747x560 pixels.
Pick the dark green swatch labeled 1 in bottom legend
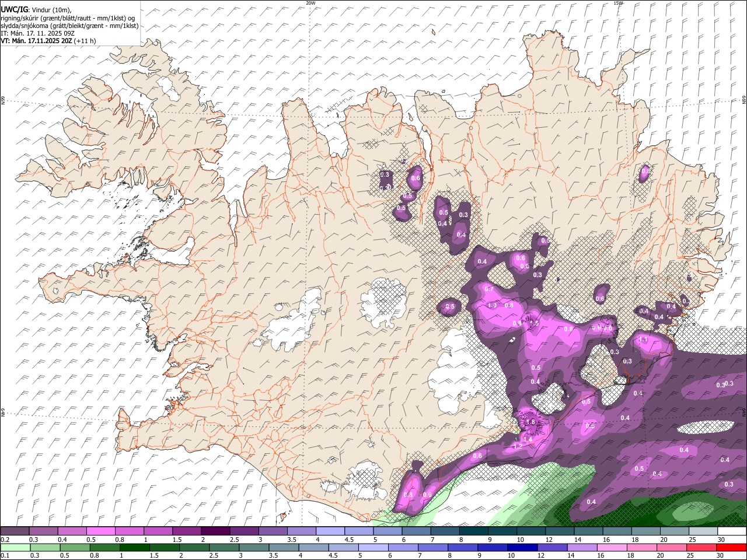[x=135, y=548]
